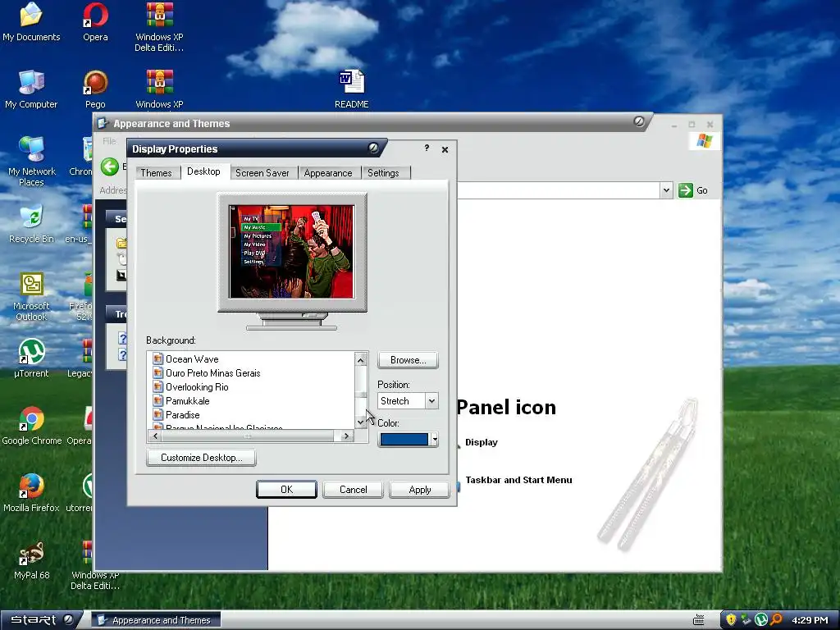Click the green Go arrow button
The height and width of the screenshot is (630, 840).
click(x=686, y=190)
